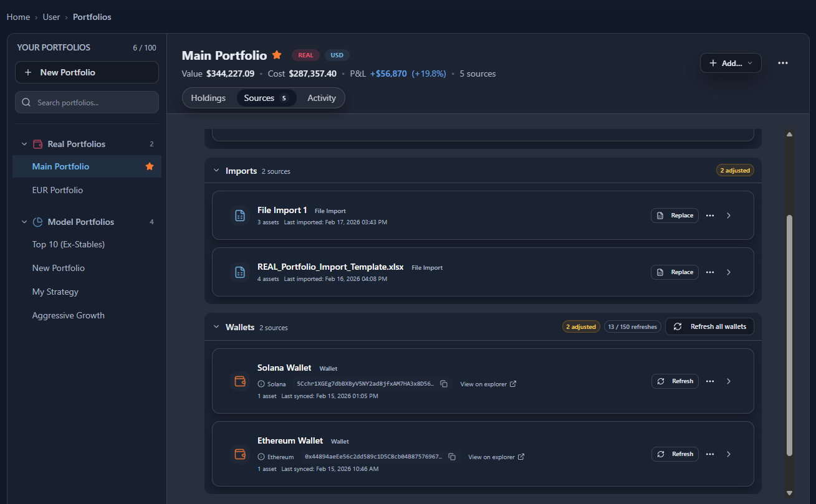Click the copy icon next to the Ethereum address
Image resolution: width=816 pixels, height=504 pixels.
point(452,457)
